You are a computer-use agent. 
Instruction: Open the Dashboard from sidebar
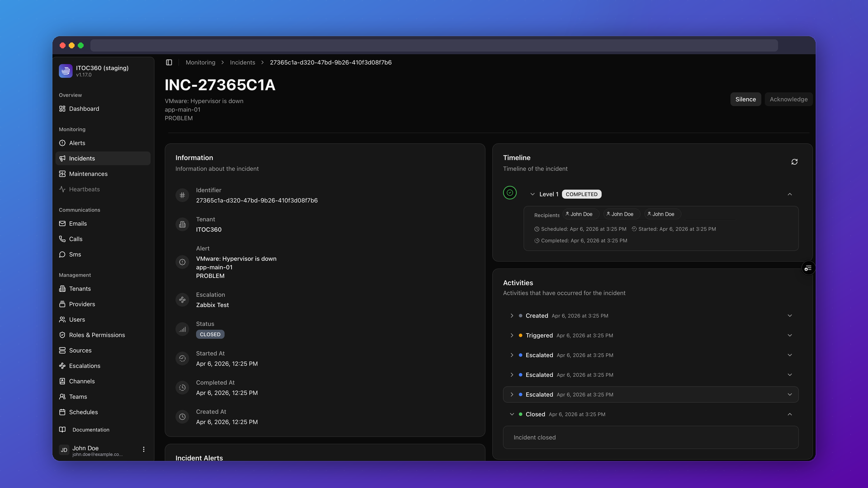84,109
